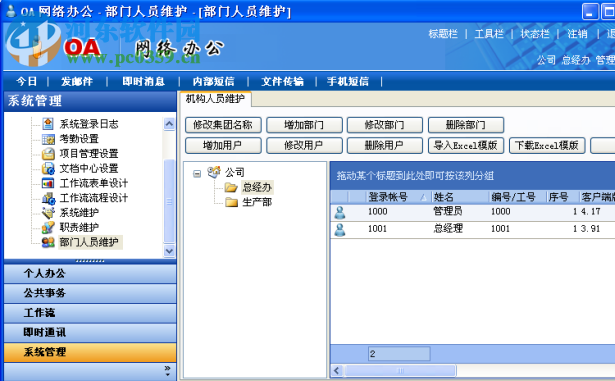The height and width of the screenshot is (381, 615).
Task: Sort by the 序号 column header
Action: point(562,197)
